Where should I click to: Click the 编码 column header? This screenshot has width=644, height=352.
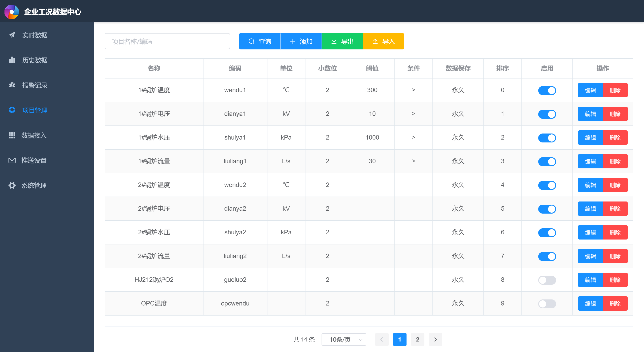pyautogui.click(x=235, y=68)
